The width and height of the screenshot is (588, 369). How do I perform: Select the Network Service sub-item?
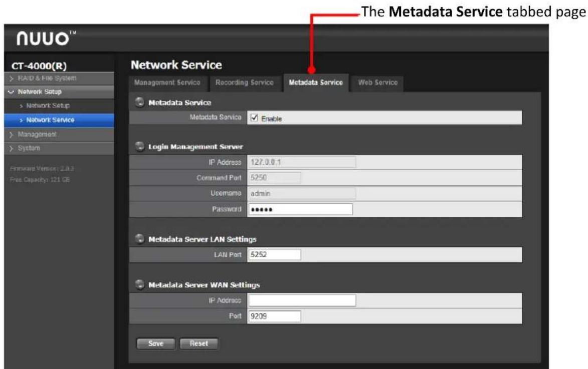[59, 120]
